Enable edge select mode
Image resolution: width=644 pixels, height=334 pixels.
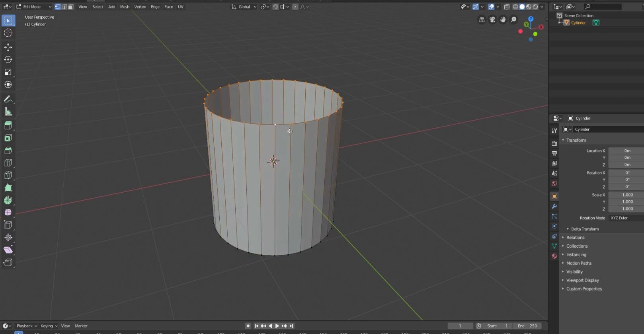tap(64, 7)
